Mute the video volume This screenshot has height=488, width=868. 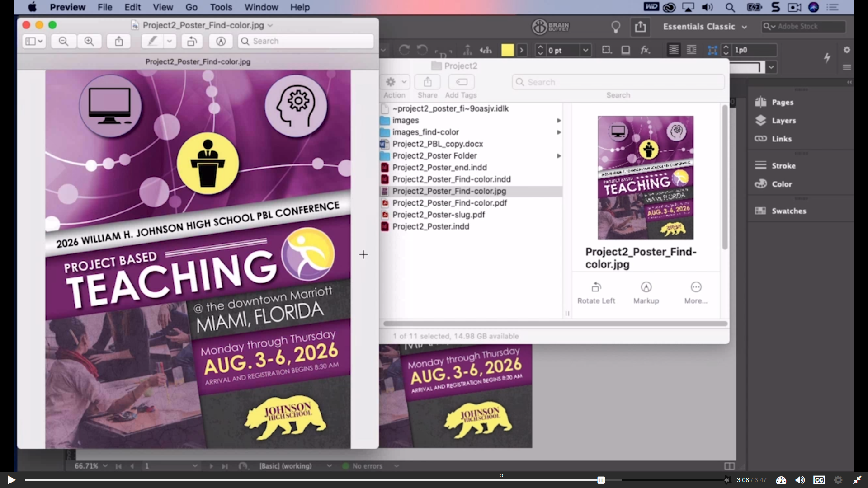(x=800, y=480)
